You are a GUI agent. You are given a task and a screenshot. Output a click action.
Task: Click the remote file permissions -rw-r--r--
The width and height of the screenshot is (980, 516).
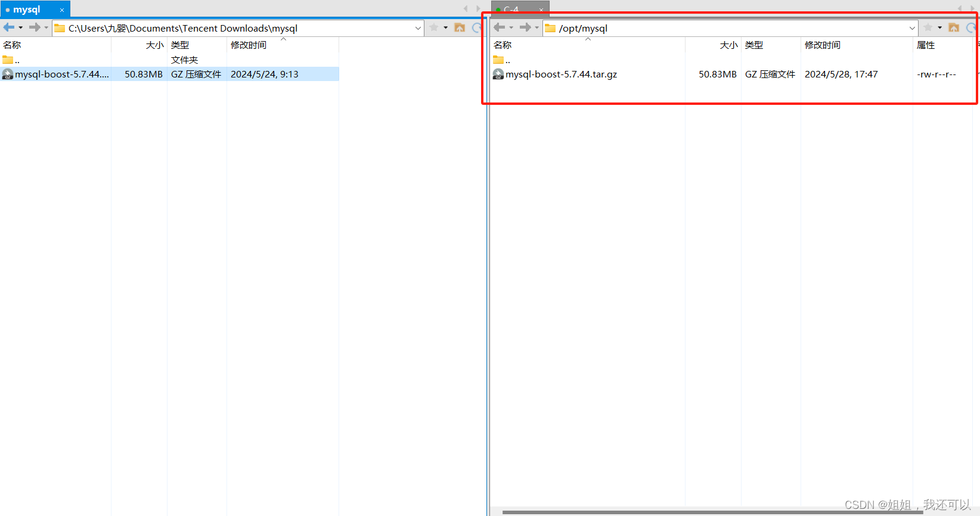pos(936,74)
